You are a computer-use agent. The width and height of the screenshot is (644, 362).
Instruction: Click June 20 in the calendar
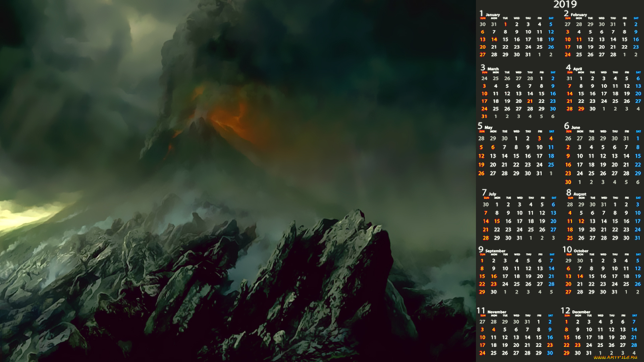click(614, 165)
